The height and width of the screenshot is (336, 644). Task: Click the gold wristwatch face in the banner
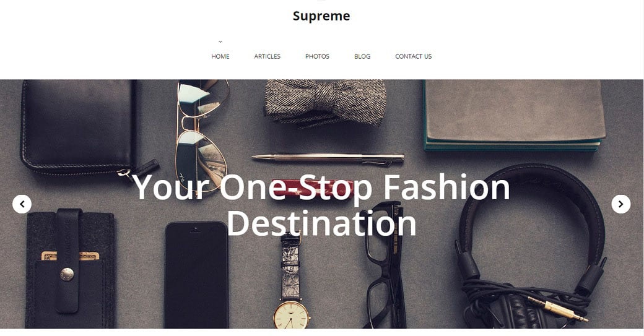coord(291,315)
